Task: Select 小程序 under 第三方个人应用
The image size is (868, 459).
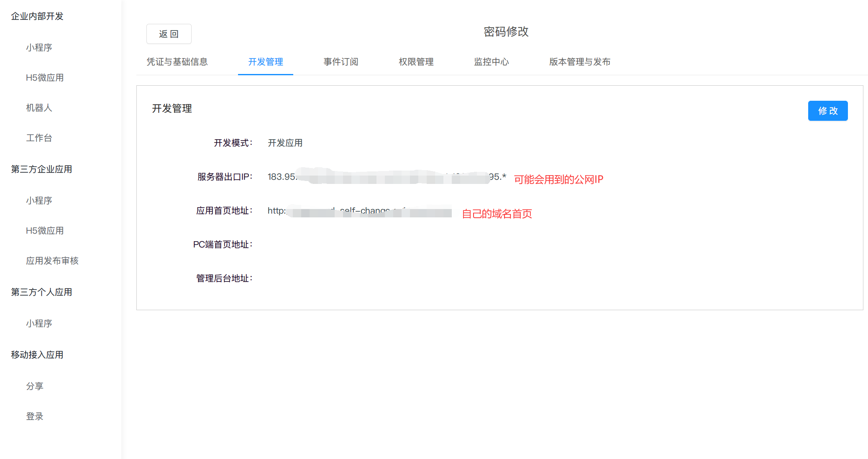Action: tap(39, 324)
